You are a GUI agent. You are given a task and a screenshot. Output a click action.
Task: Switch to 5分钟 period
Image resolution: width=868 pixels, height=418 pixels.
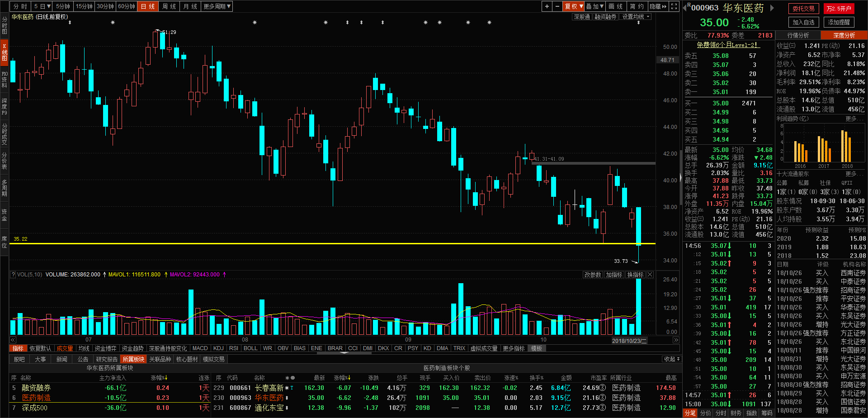pos(63,6)
